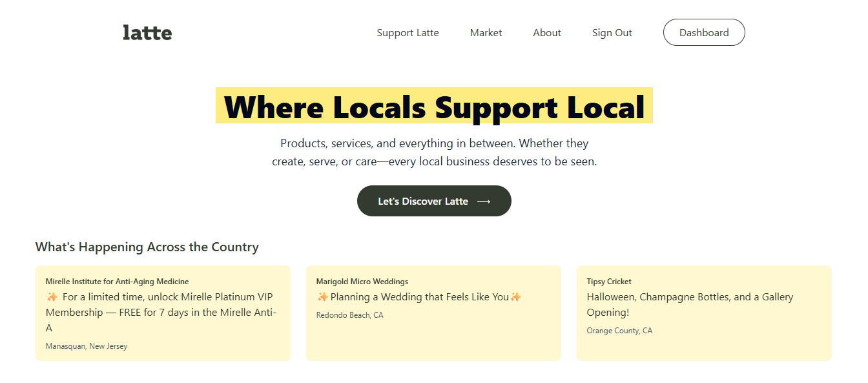Click the Orange County, CA location
Viewport: 868px width, 383px height.
coord(619,331)
